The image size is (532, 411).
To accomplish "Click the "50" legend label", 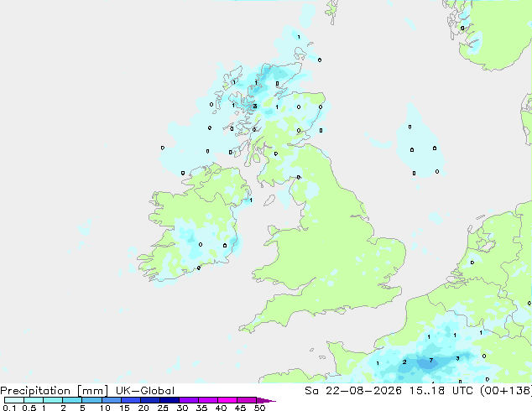I will click(x=259, y=408).
